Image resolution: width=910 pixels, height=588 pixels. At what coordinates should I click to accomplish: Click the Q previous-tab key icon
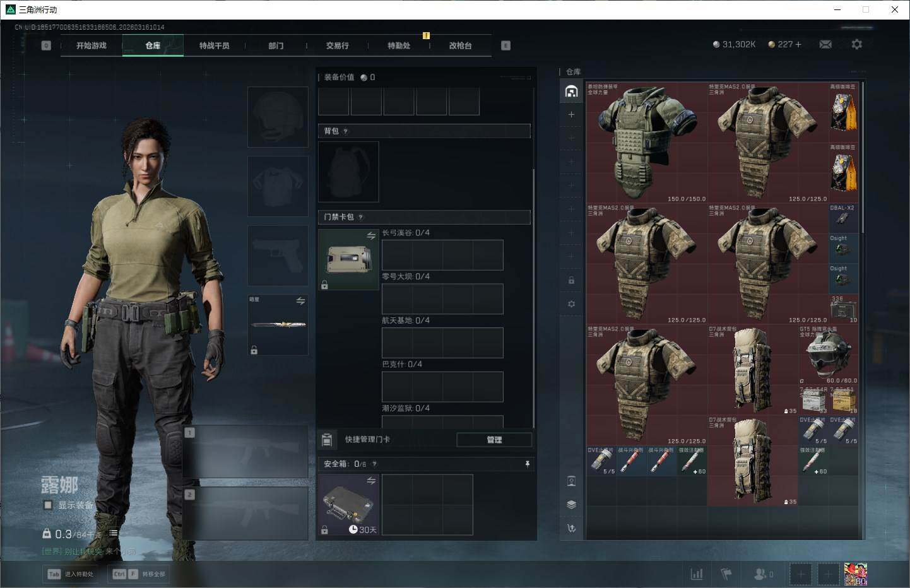pos(46,45)
